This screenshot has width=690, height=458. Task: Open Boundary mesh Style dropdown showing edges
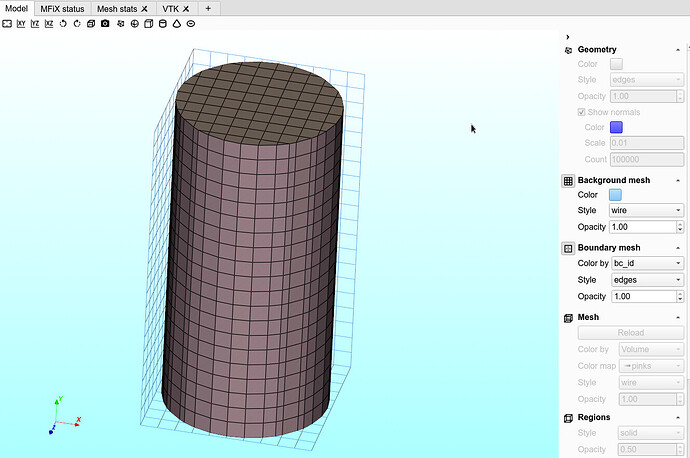[646, 280]
